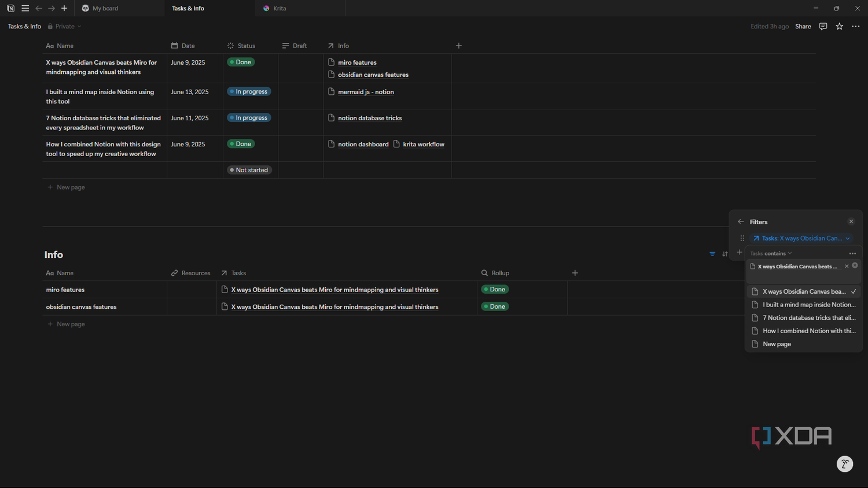Toggle the sidebar hamburger menu
The image size is (868, 488).
point(25,8)
